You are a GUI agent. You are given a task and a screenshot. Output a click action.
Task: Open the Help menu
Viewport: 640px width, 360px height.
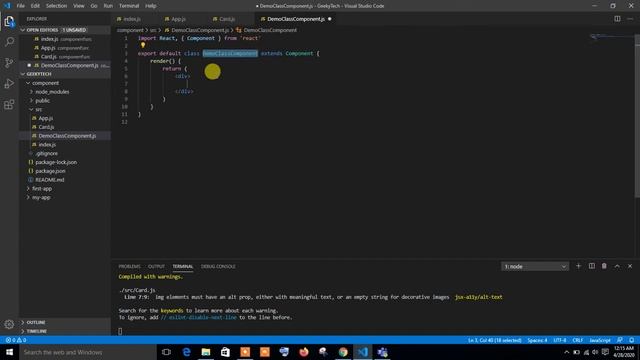tap(151, 6)
